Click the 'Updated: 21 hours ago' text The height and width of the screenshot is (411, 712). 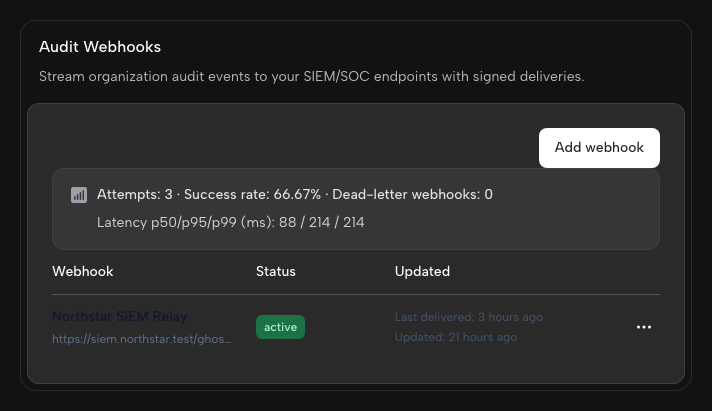pos(456,337)
